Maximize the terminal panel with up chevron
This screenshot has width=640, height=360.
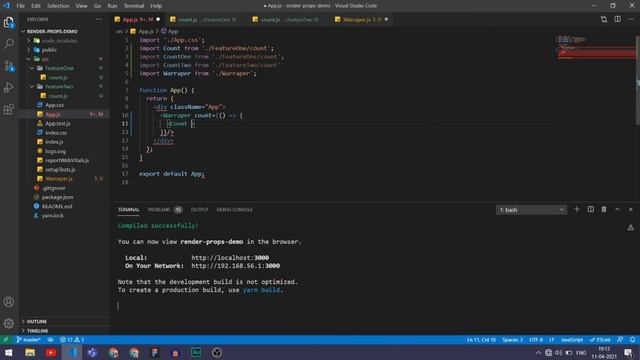617,209
